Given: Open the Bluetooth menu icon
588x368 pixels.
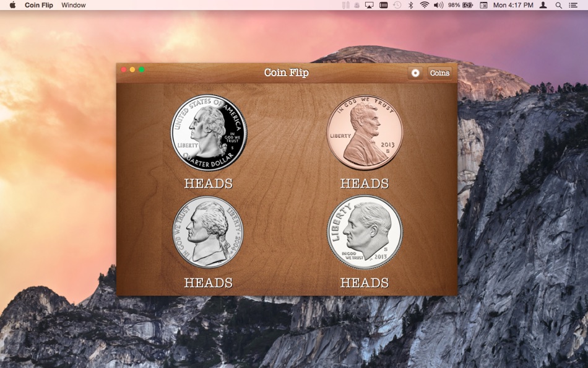Looking at the screenshot, I should coord(410,5).
